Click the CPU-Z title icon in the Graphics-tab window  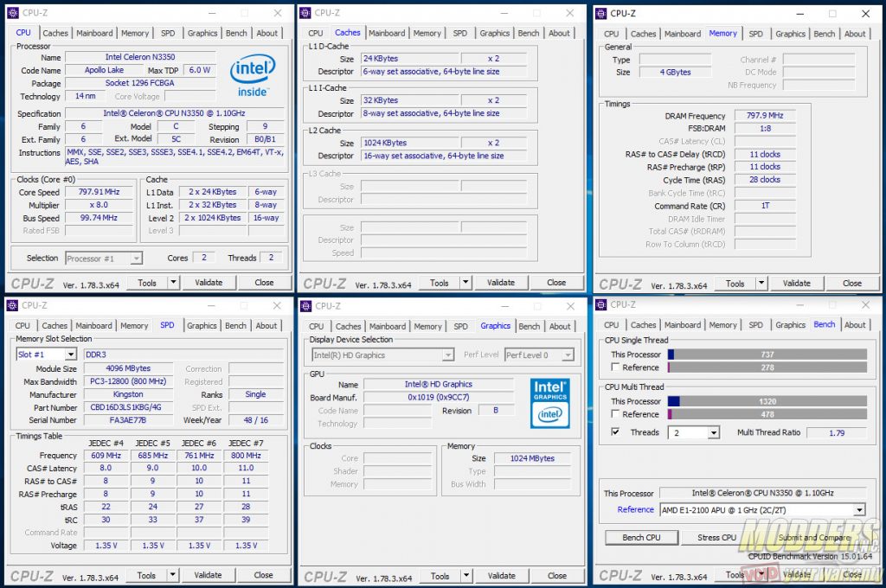click(305, 305)
